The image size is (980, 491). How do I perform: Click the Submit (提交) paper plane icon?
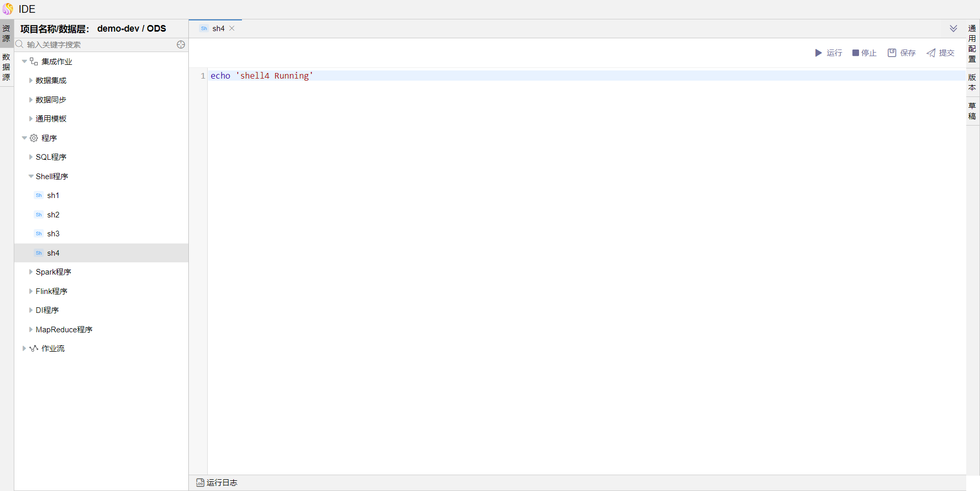(931, 53)
